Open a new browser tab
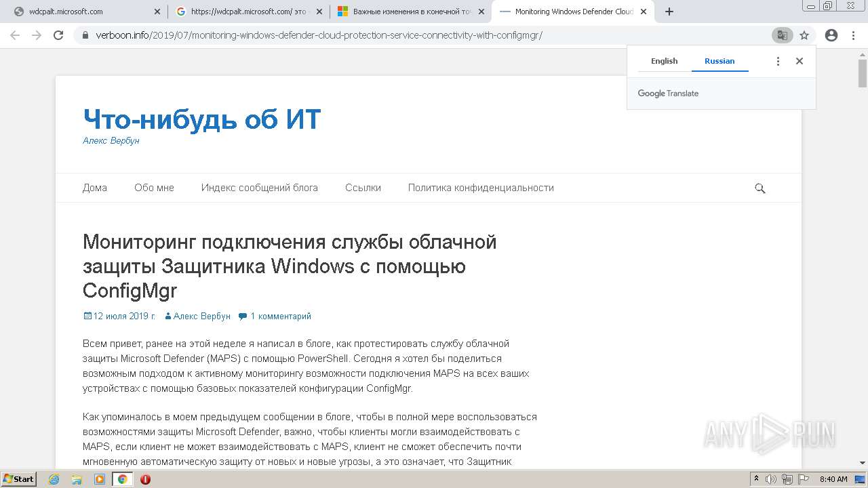868x488 pixels. click(669, 12)
